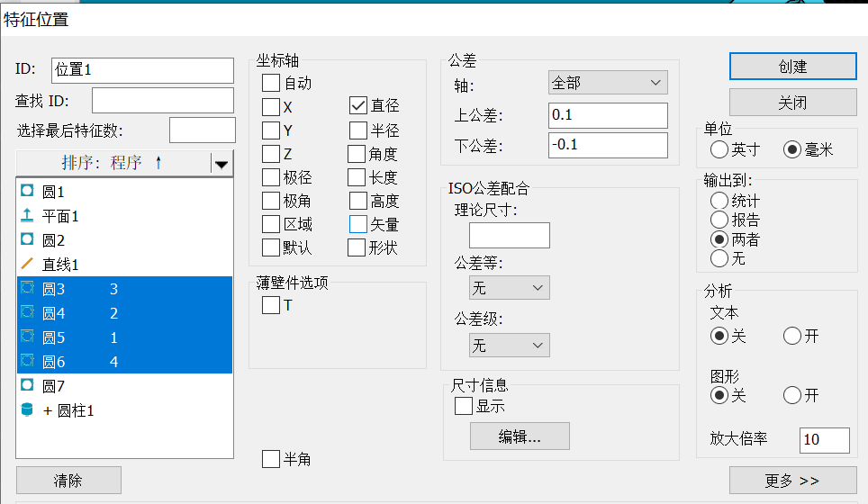Click the 平面1 plane feature icon
Image resolution: width=868 pixels, height=504 pixels.
(x=26, y=216)
